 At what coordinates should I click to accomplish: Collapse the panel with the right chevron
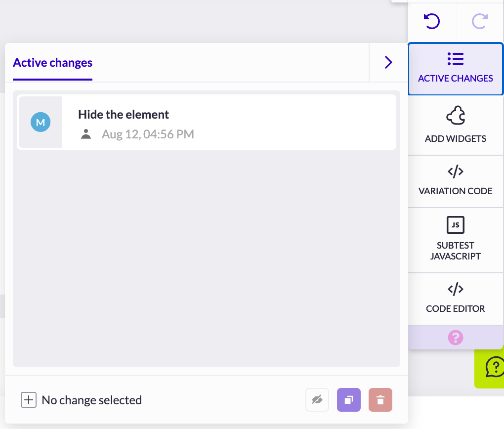point(388,62)
